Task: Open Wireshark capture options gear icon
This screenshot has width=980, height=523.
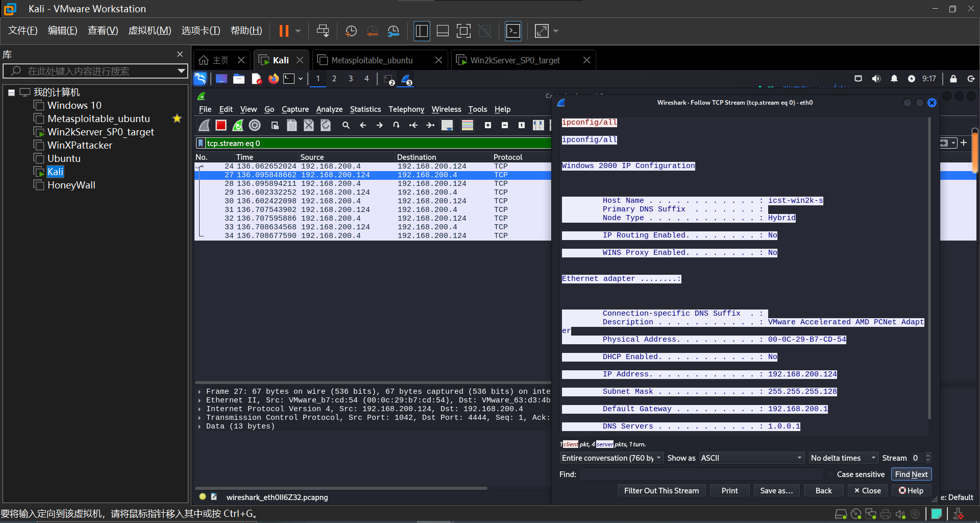Action: [x=255, y=125]
